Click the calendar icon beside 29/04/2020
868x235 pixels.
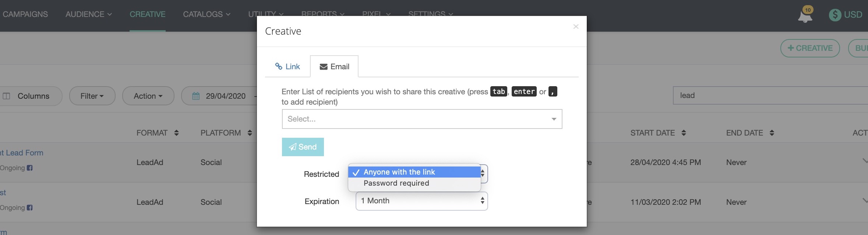coord(196,96)
